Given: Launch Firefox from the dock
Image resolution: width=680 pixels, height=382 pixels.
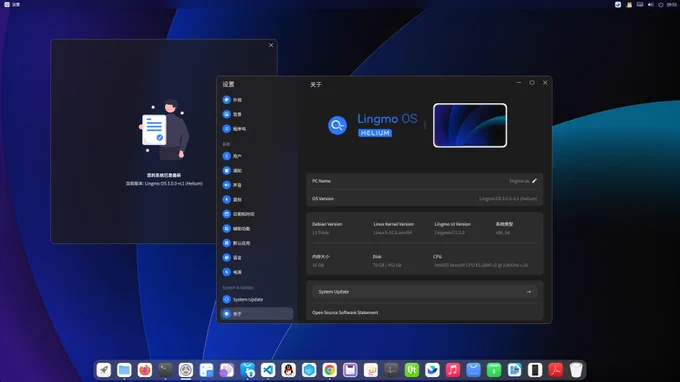Looking at the screenshot, I should 144,370.
